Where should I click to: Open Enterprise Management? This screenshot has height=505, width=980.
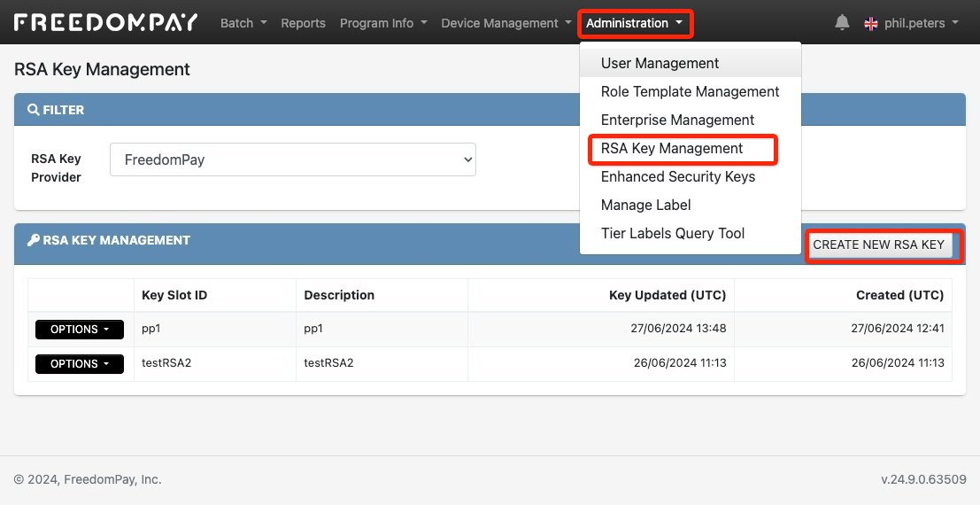690,120
